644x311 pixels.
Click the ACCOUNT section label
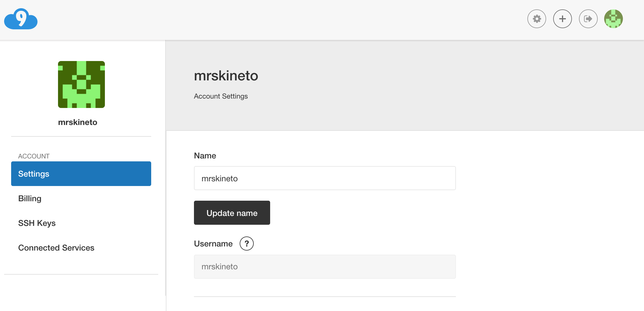click(x=34, y=156)
